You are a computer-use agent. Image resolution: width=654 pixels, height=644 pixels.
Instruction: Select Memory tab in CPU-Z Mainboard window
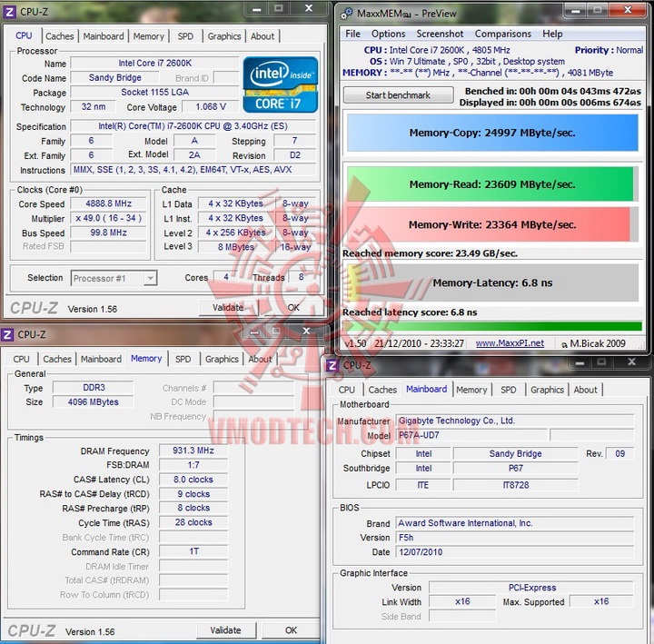471,390
